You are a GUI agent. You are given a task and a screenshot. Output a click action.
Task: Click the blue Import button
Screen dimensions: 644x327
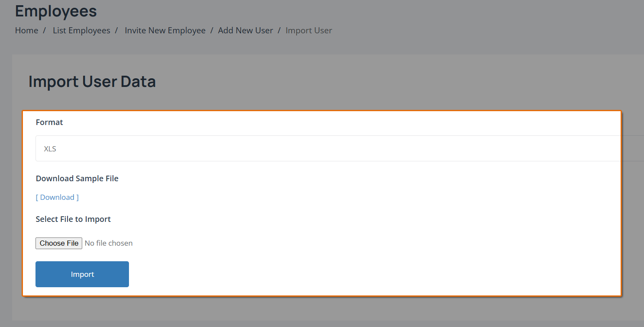tap(82, 274)
